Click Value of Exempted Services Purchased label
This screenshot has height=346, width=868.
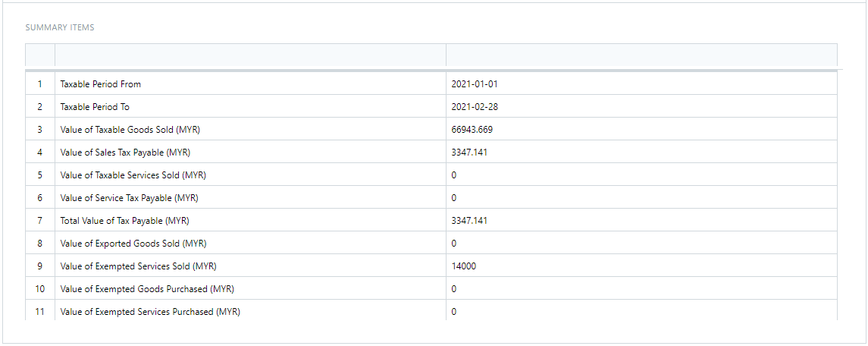tap(150, 312)
